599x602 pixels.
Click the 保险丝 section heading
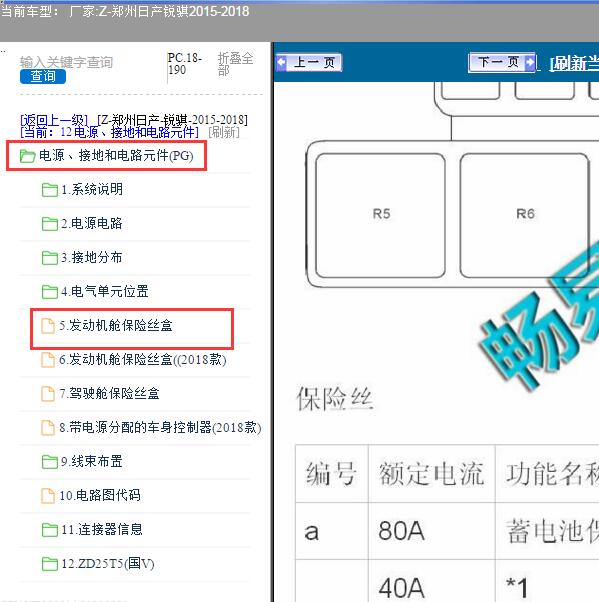pyautogui.click(x=334, y=399)
